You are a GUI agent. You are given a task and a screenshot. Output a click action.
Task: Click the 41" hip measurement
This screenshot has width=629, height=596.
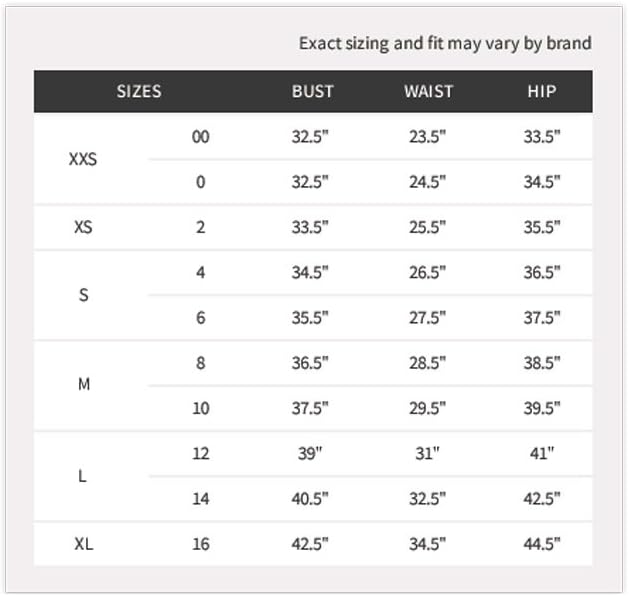pos(542,453)
